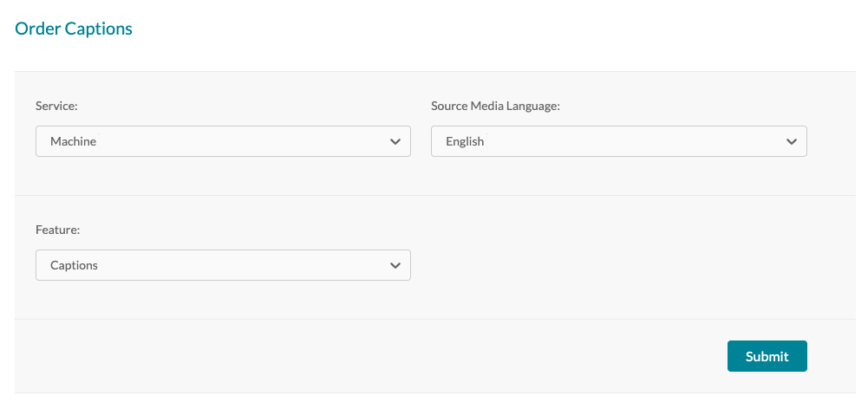Open the Service dropdown
The width and height of the screenshot is (868, 402).
[x=222, y=141]
